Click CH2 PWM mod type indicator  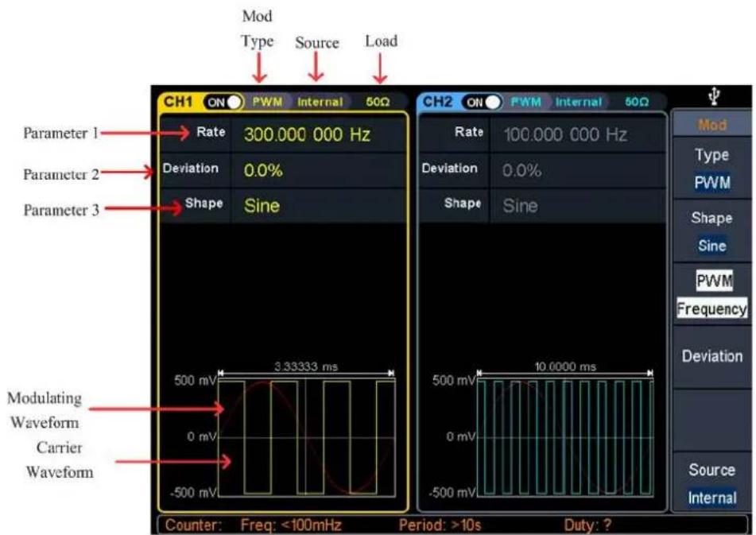[x=525, y=103]
